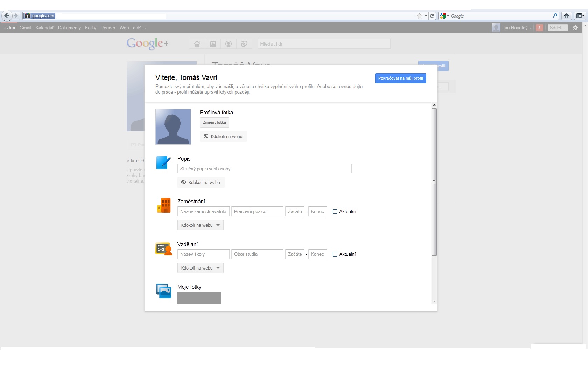Open the settings gear icon
588x368 pixels.
(575, 28)
